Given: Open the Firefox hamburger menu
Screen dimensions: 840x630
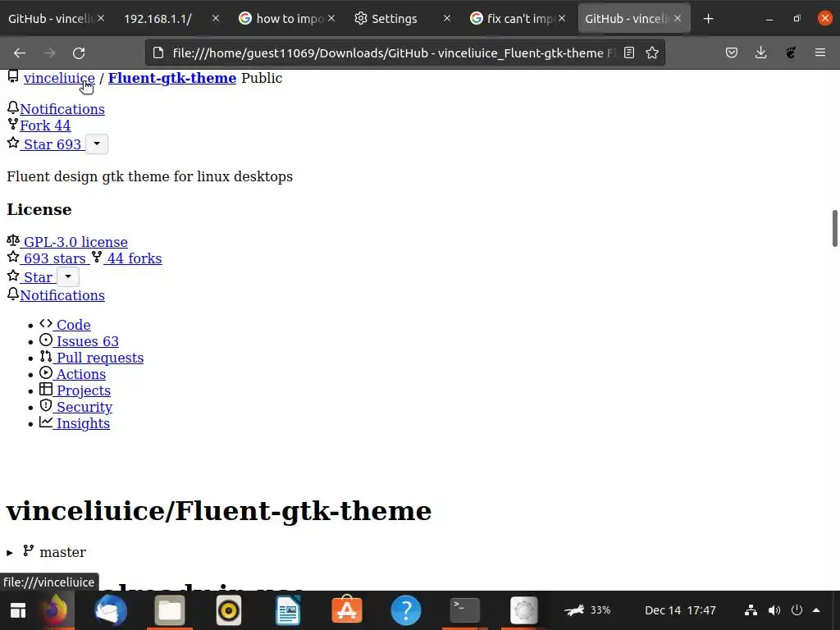Looking at the screenshot, I should click(820, 52).
